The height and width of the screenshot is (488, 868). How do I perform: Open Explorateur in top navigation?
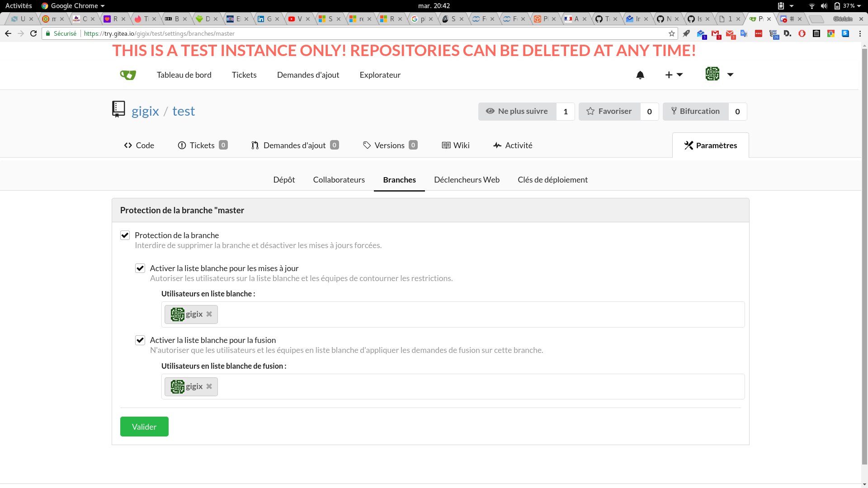pyautogui.click(x=380, y=75)
